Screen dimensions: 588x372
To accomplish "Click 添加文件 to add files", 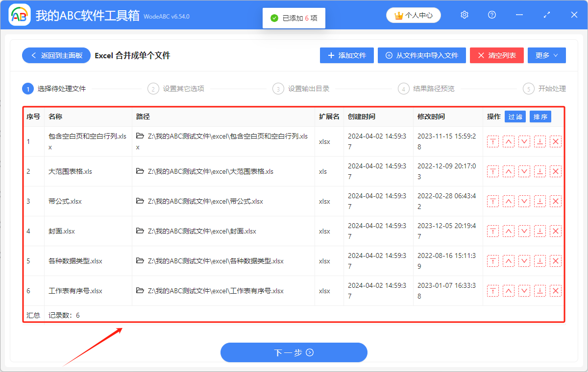I will [346, 55].
